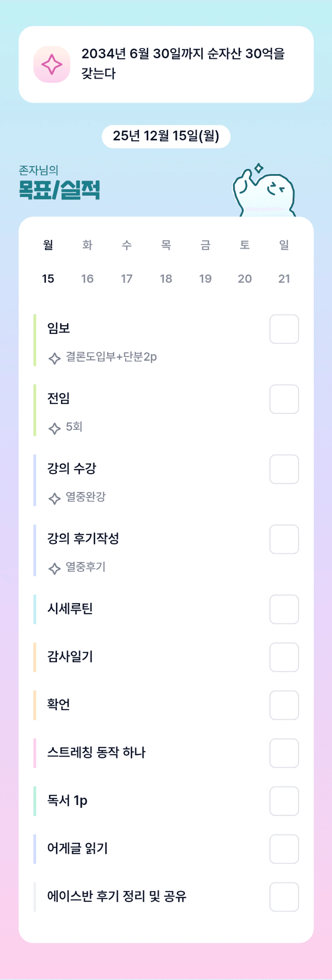Tick the 독서 1p checkbox
The width and height of the screenshot is (332, 980).
point(284,801)
